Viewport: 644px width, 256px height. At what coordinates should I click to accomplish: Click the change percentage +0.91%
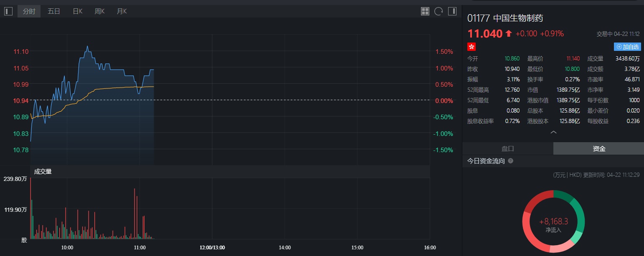552,34
